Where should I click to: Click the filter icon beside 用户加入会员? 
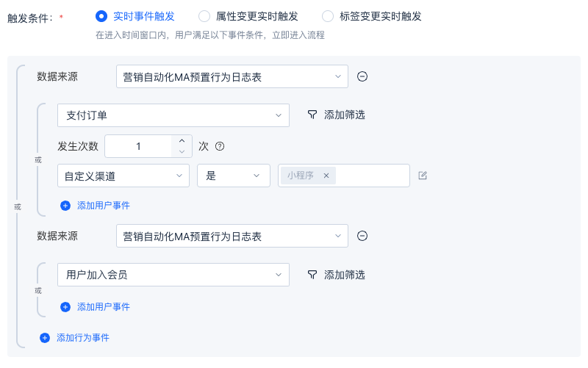[312, 275]
